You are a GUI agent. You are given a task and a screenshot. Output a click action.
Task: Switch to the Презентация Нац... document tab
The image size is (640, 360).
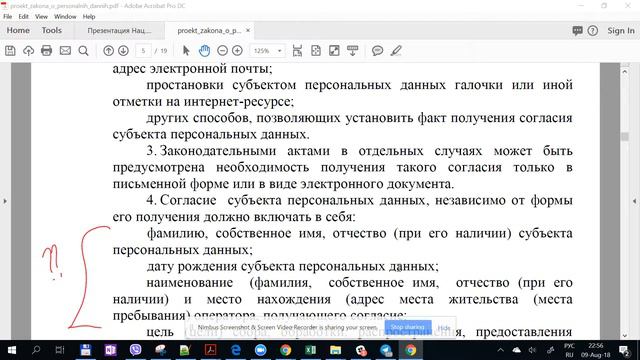tap(119, 31)
